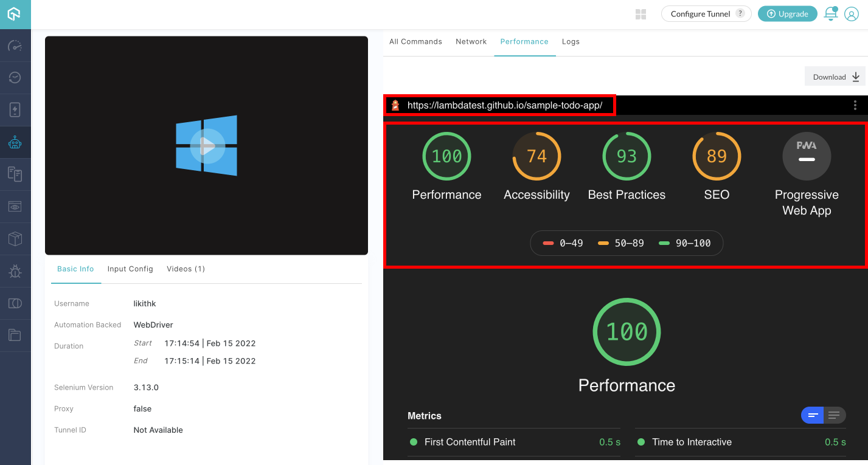Open the Logs tab
Image resolution: width=868 pixels, height=465 pixels.
(571, 41)
